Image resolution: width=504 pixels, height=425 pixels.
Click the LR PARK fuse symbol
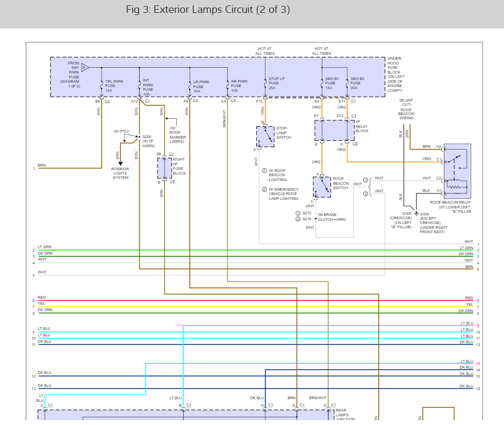[189, 84]
